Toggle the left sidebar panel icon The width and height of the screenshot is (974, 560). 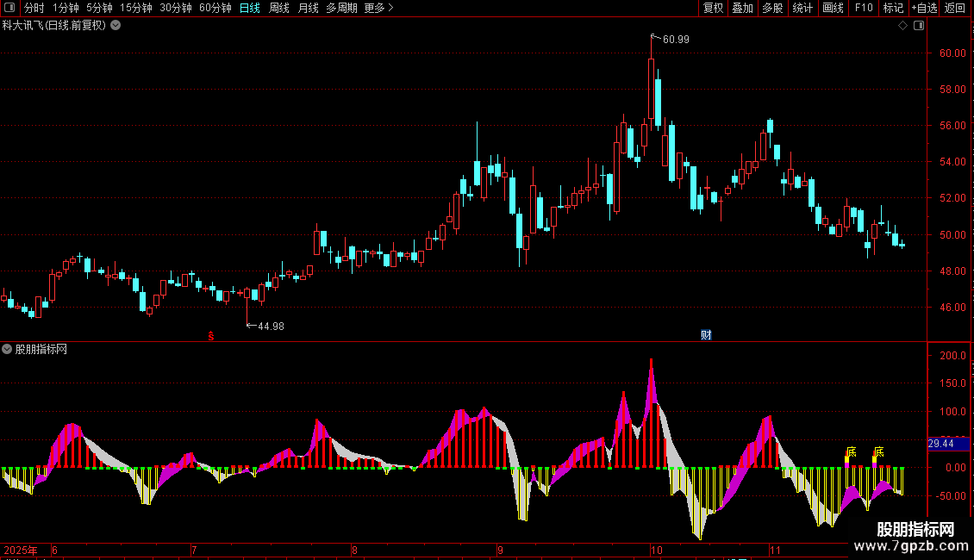(x=9, y=8)
